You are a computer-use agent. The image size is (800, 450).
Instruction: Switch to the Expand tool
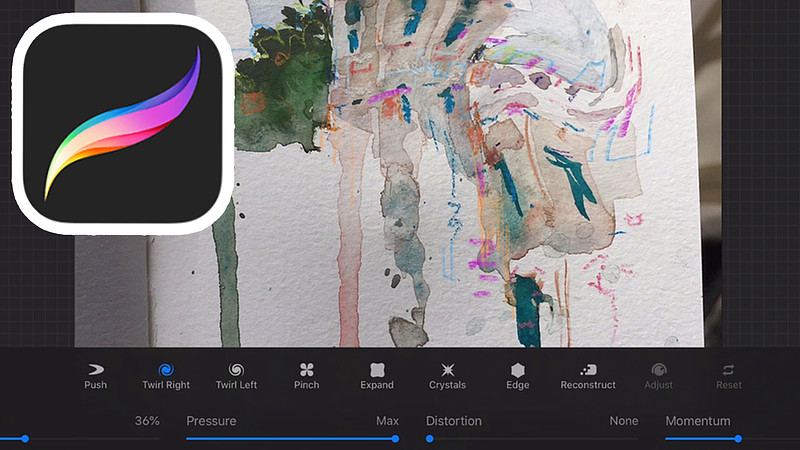pos(377,375)
